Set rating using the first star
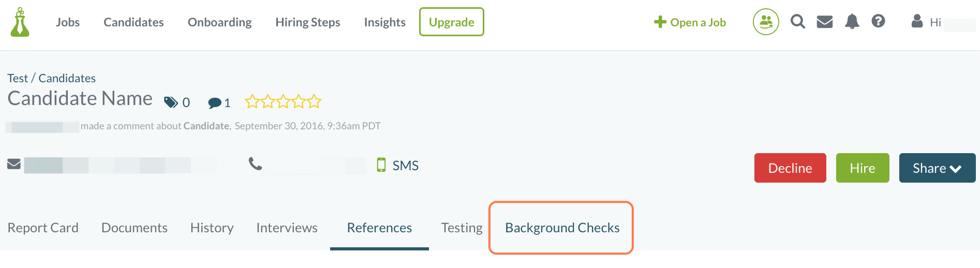The height and width of the screenshot is (268, 980). click(252, 101)
